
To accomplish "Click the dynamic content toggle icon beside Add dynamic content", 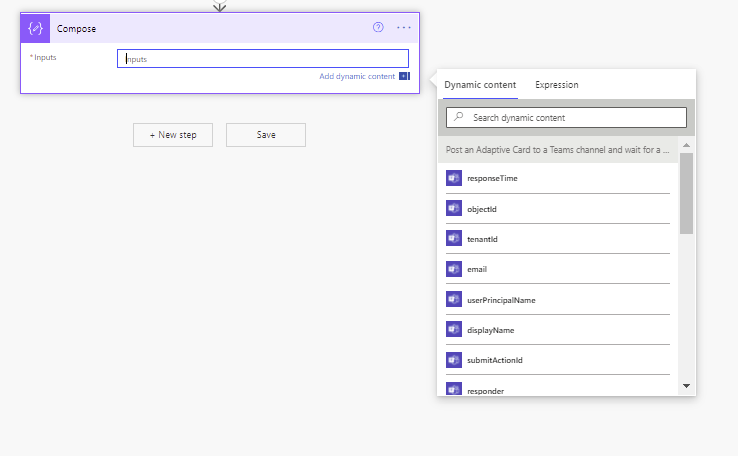I will pyautogui.click(x=404, y=76).
